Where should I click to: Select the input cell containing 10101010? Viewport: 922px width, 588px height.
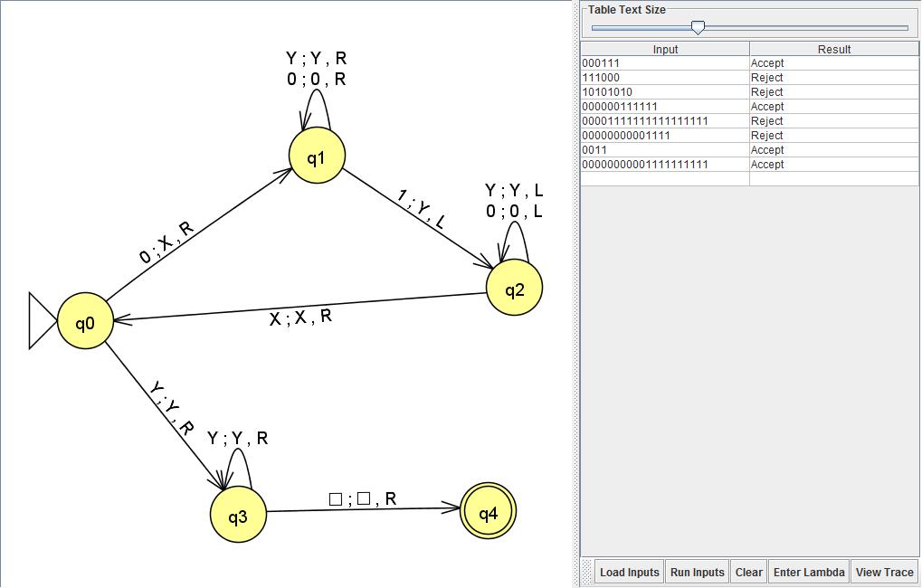point(665,92)
